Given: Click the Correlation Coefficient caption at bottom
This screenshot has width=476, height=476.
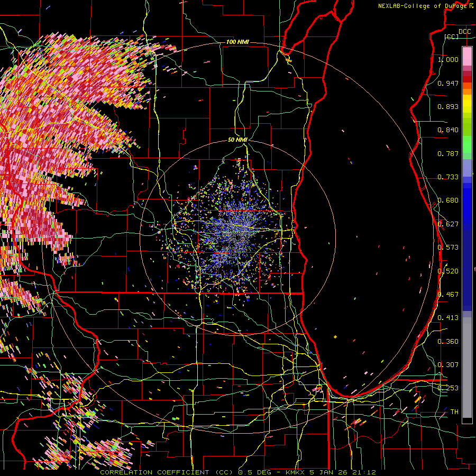Looking at the screenshot, I should click(x=238, y=472).
